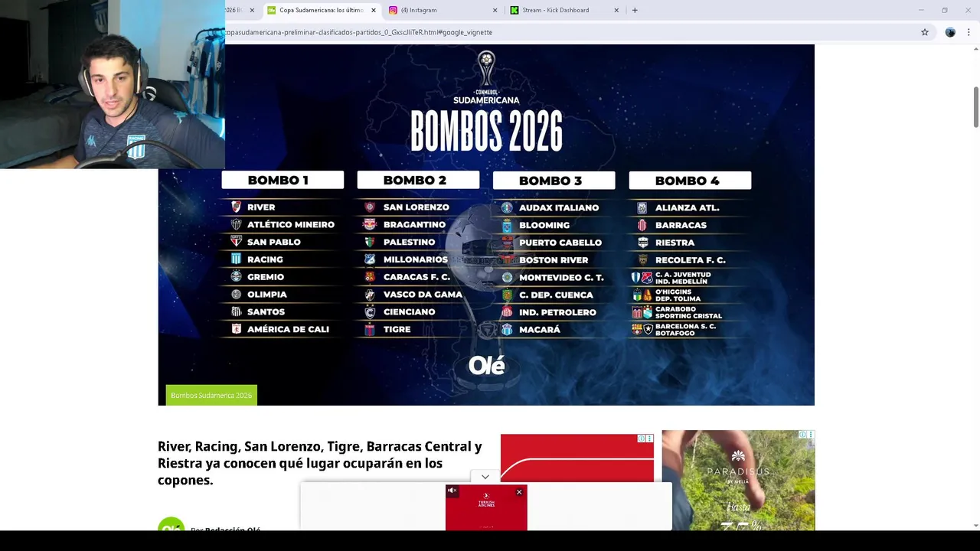Click the Gremio crest
This screenshot has height=551, width=980.
click(x=236, y=276)
